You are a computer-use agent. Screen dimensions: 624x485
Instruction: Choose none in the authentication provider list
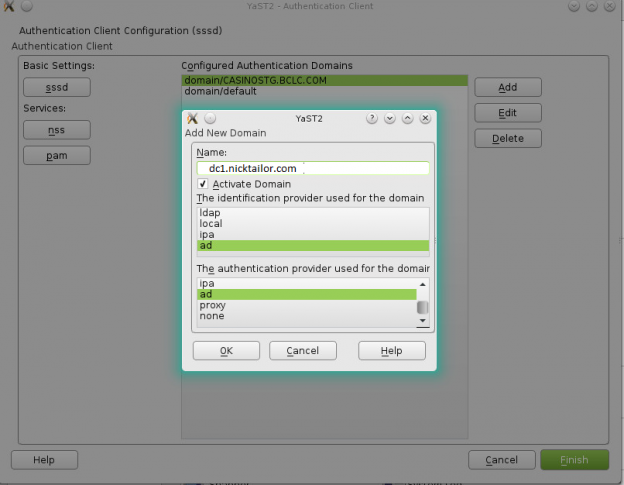pyautogui.click(x=212, y=316)
